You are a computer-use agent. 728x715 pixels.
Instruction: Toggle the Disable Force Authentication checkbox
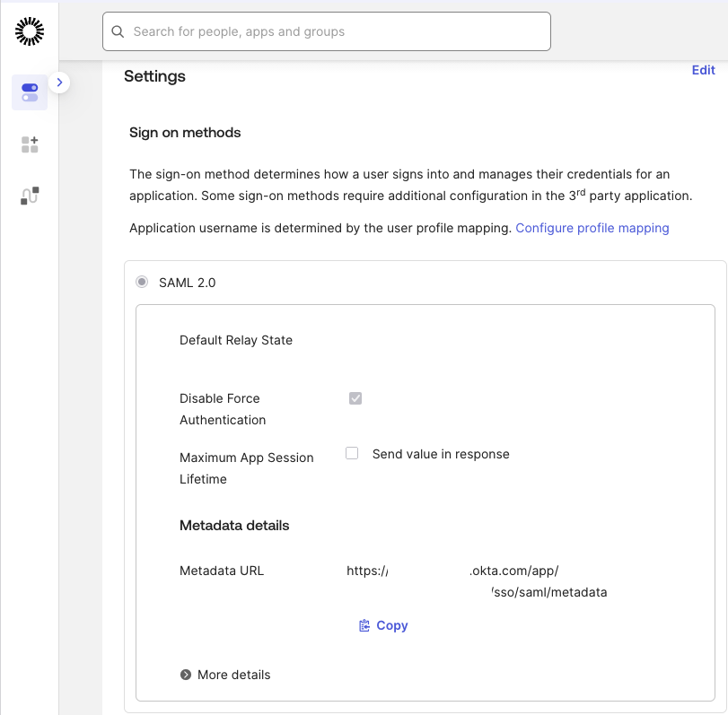click(355, 397)
